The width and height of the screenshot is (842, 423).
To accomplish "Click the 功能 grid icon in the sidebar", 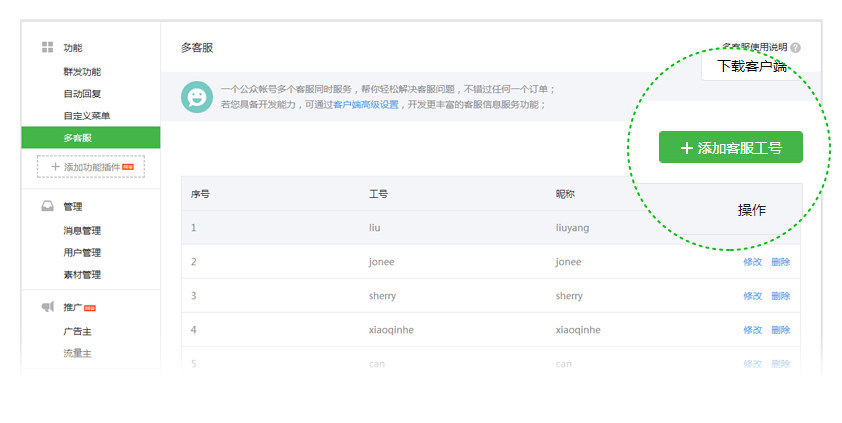I will tap(47, 48).
